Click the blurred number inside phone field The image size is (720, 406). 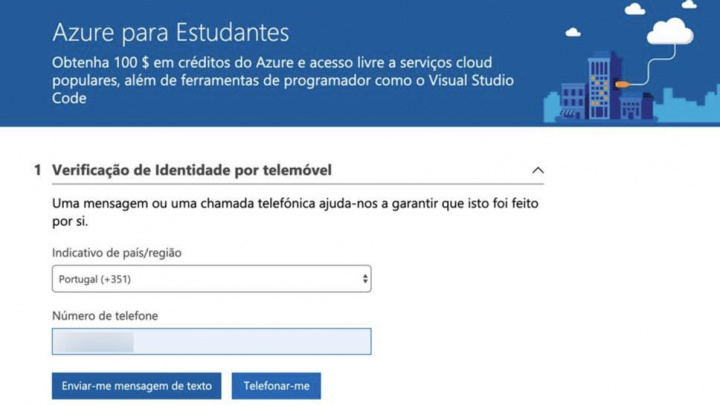pyautogui.click(x=95, y=342)
